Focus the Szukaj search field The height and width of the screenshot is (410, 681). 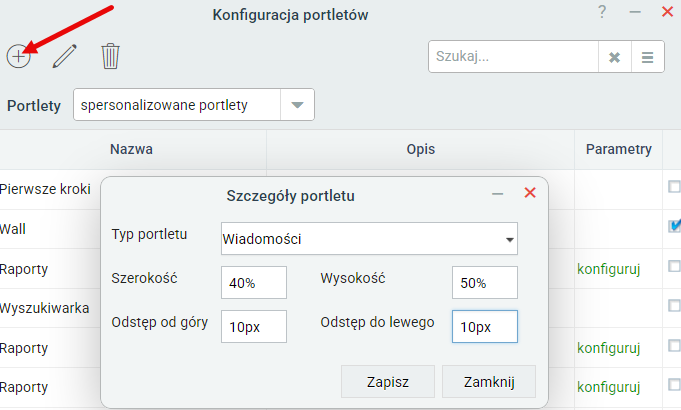tap(513, 57)
